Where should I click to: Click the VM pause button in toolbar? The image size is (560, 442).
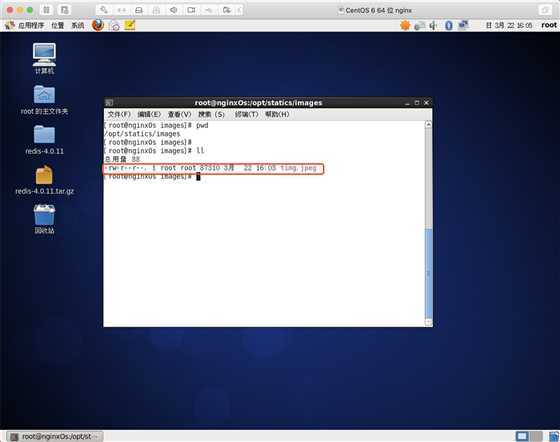click(x=46, y=10)
